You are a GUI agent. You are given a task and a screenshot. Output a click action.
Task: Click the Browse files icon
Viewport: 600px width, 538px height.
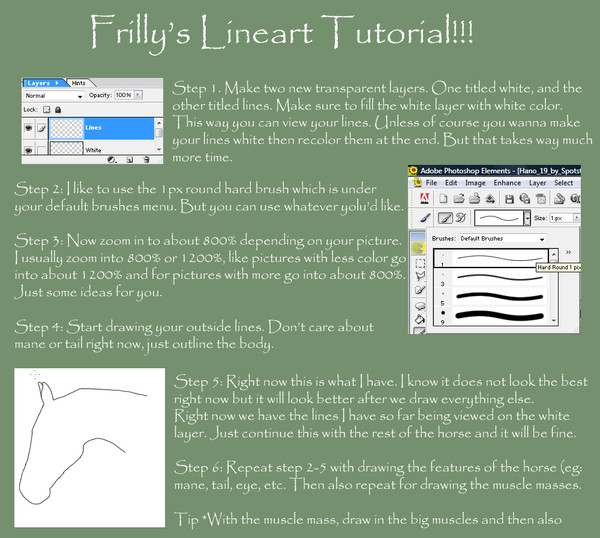474,198
